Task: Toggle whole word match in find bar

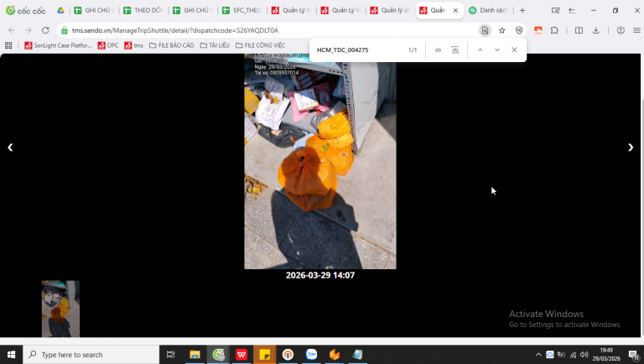Action: pyautogui.click(x=454, y=49)
